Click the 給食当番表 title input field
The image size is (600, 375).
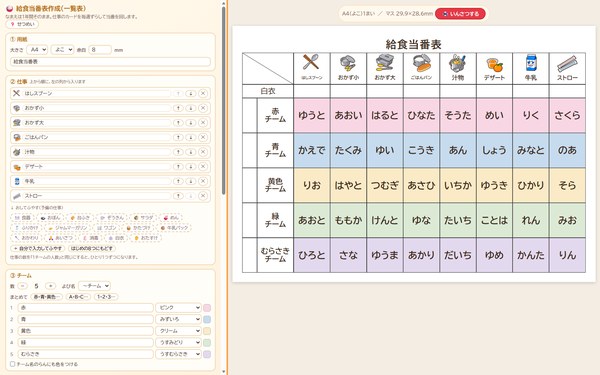(110, 62)
